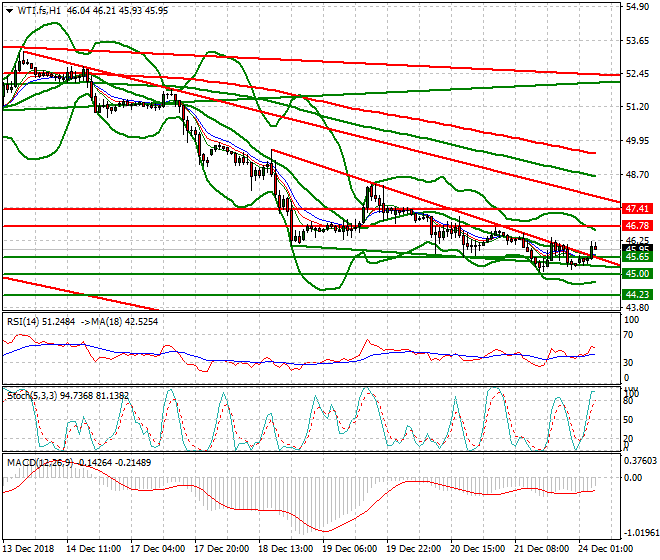Select the OHLC values 46.04 46.21 45.93 45.95
The height and width of the screenshot is (560, 660).
point(117,11)
